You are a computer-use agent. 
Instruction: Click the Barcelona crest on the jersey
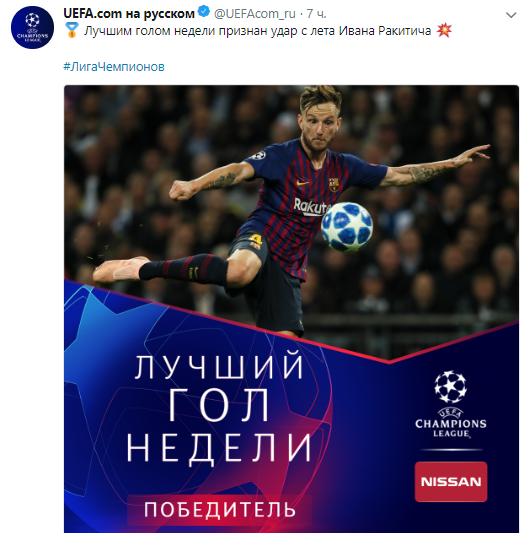click(x=334, y=185)
